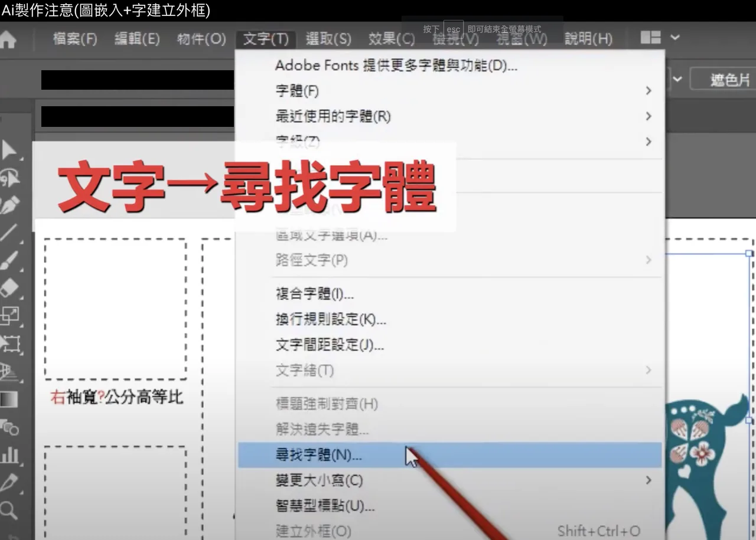The image size is (756, 540).
Task: Select the Gradient tool
Action: tap(9, 400)
